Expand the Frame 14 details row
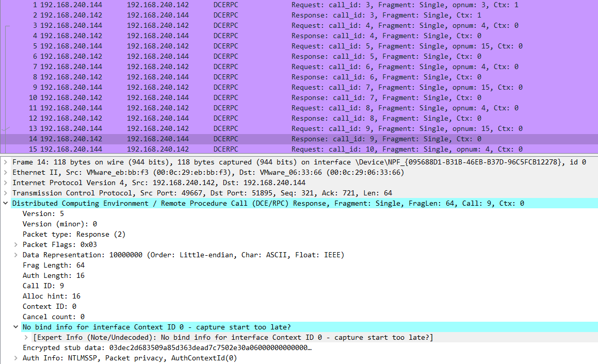The height and width of the screenshot is (364, 598). pyautogui.click(x=6, y=162)
